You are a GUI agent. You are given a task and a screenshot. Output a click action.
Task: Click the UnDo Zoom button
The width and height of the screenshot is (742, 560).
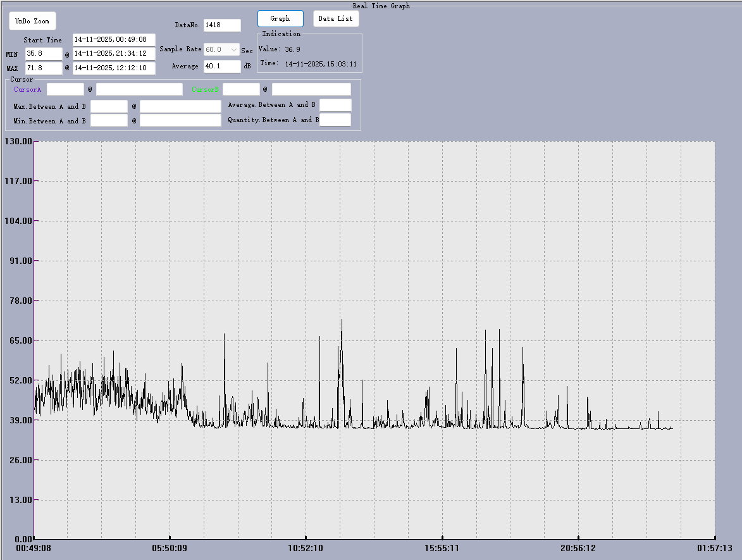pos(32,21)
